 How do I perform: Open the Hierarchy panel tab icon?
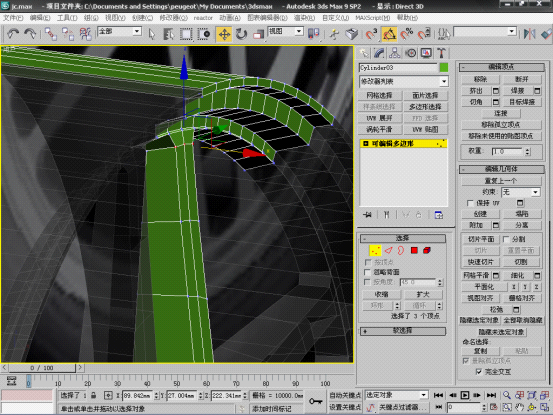pyautogui.click(x=394, y=53)
